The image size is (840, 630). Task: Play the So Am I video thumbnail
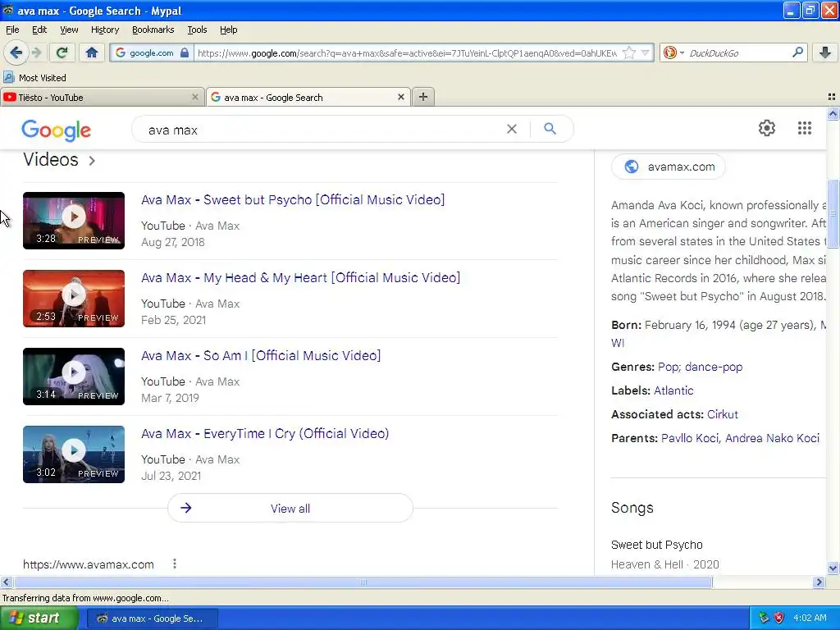73,376
